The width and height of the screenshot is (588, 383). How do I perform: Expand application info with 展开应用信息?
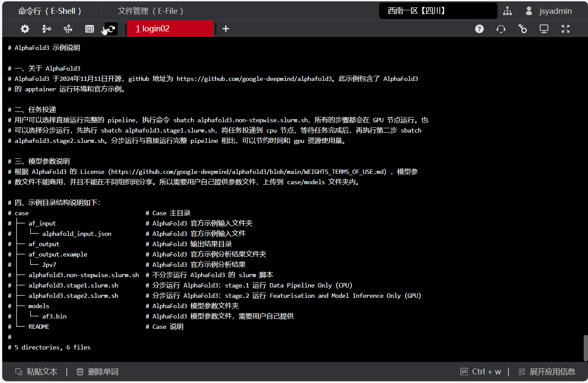547,371
